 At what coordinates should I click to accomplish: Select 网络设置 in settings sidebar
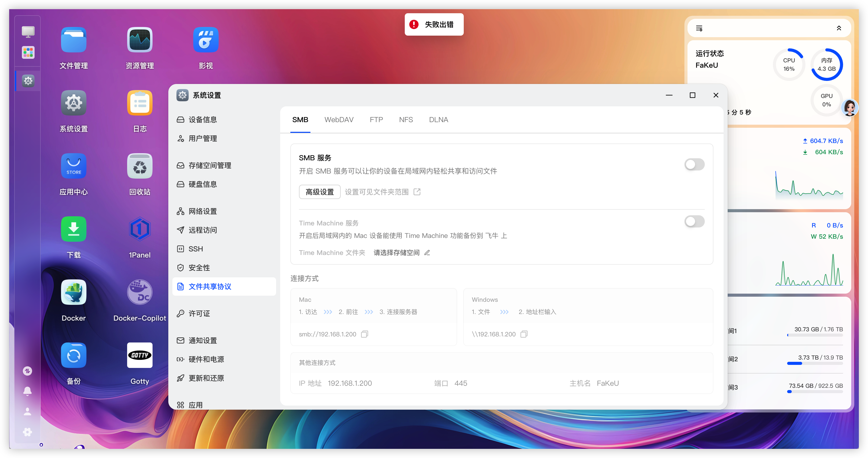[203, 211]
